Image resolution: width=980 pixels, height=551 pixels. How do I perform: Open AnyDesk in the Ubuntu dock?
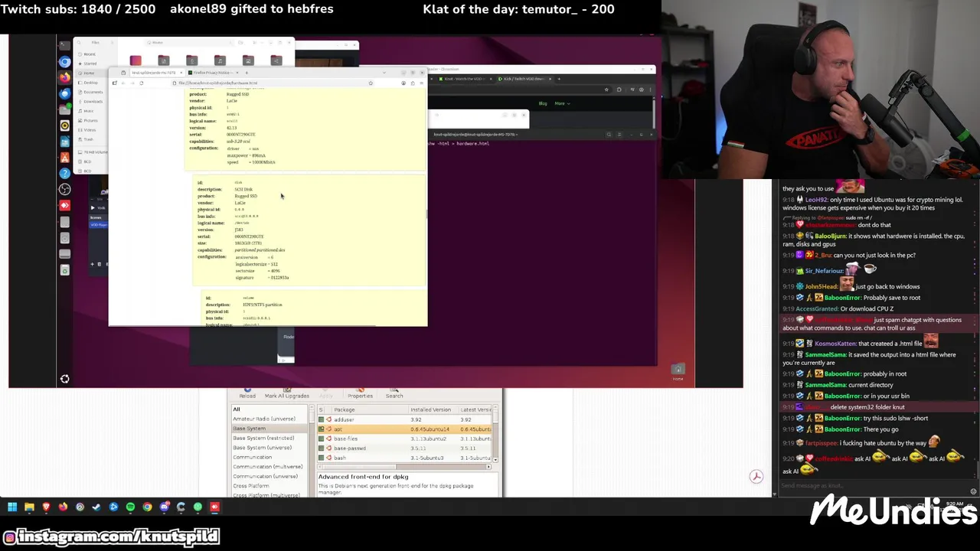point(65,205)
